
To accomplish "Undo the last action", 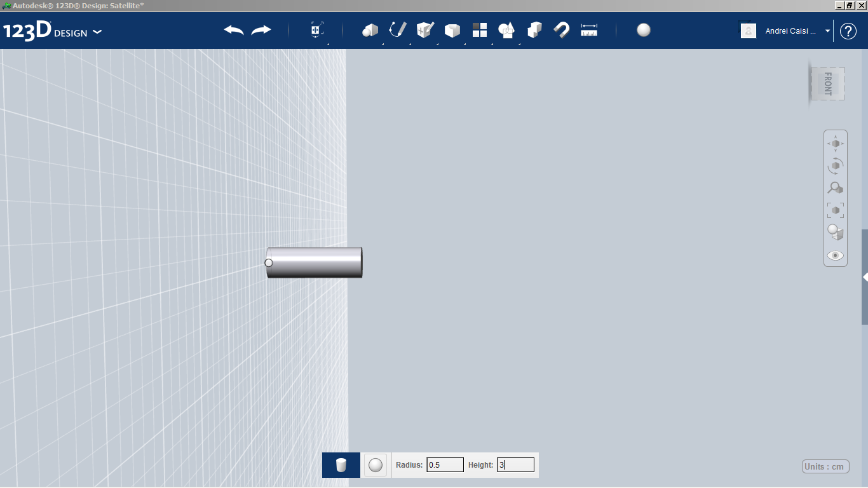I will click(x=234, y=30).
